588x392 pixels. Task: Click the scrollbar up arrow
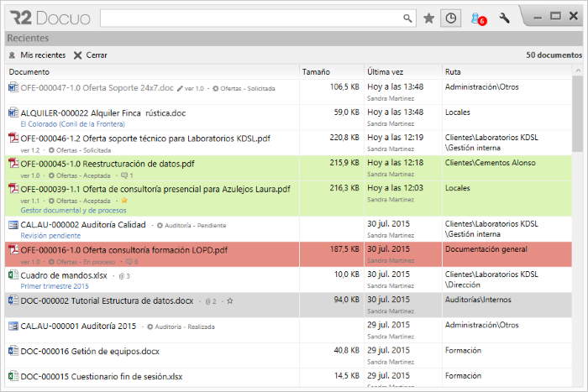[578, 70]
